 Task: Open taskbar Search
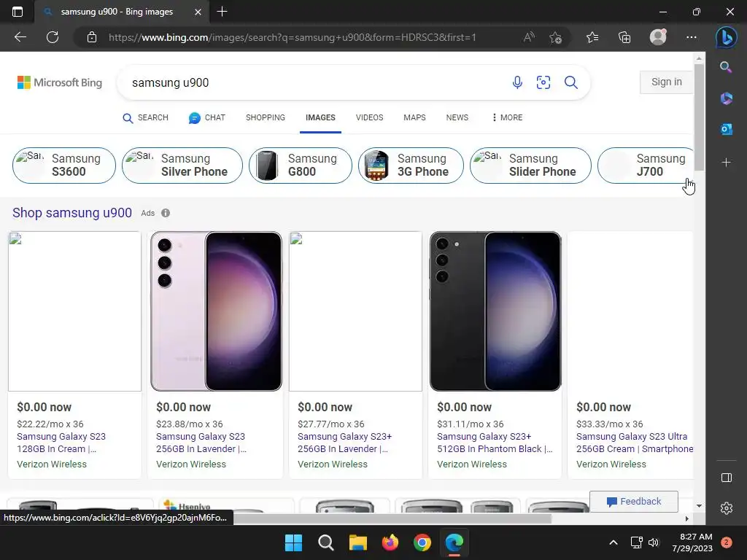326,542
